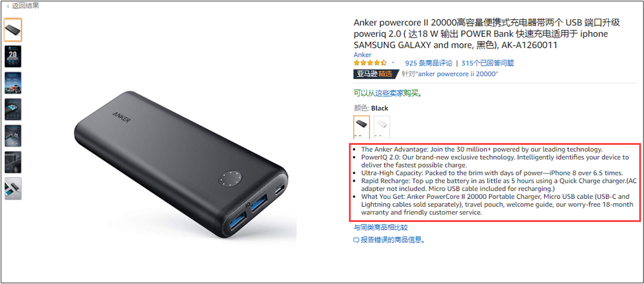Click 与同类商品相比较 compare link
Image resolution: width=644 pixels, height=284 pixels.
pos(381,227)
